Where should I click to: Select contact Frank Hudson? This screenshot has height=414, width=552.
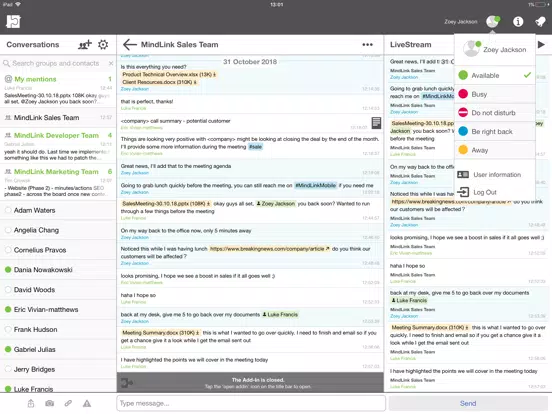click(x=58, y=330)
